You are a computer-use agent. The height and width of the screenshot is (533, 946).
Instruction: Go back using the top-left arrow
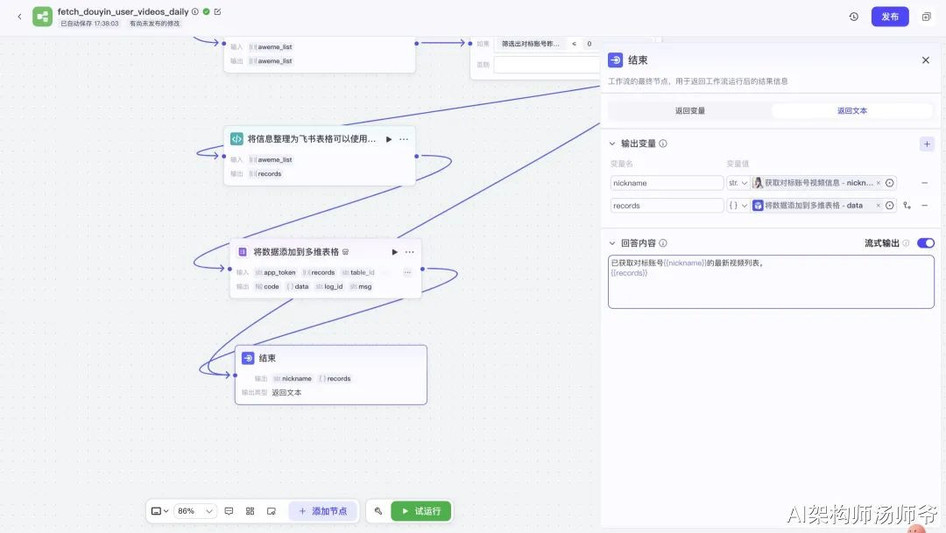click(19, 16)
